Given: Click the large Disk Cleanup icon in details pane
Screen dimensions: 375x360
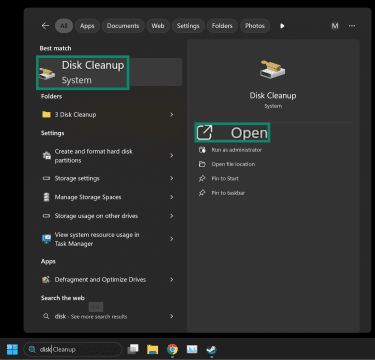Looking at the screenshot, I should pos(273,69).
